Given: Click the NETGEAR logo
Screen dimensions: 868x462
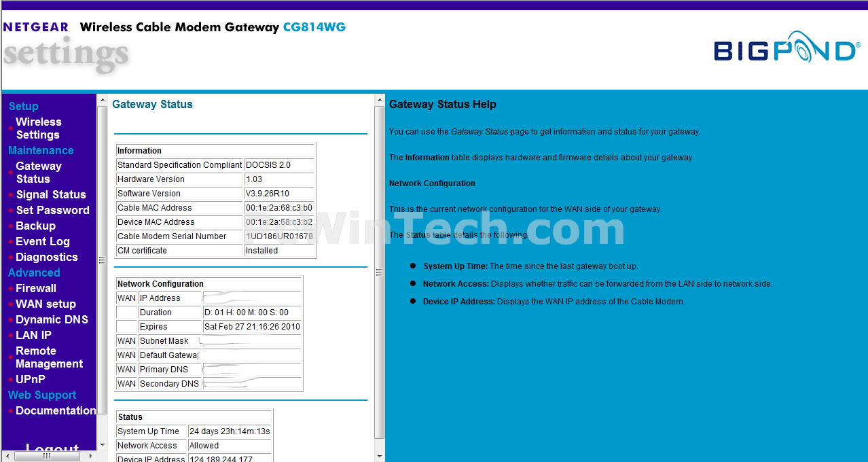Looking at the screenshot, I should tap(36, 27).
